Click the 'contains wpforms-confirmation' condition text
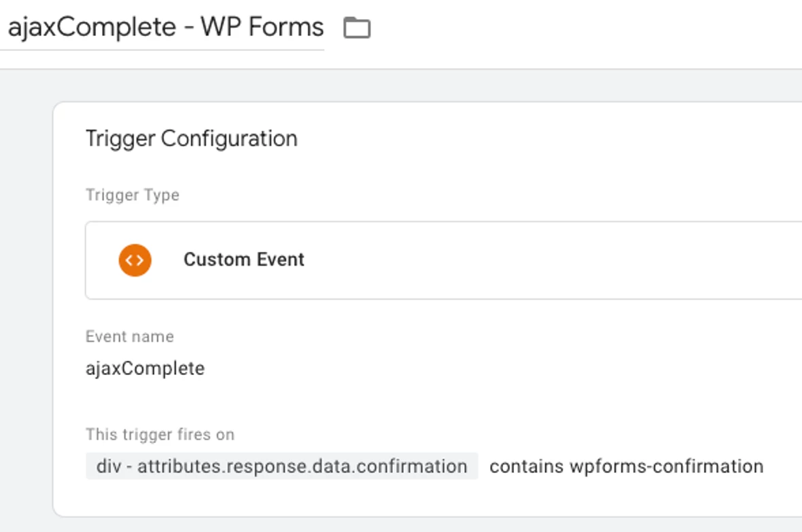 click(626, 467)
